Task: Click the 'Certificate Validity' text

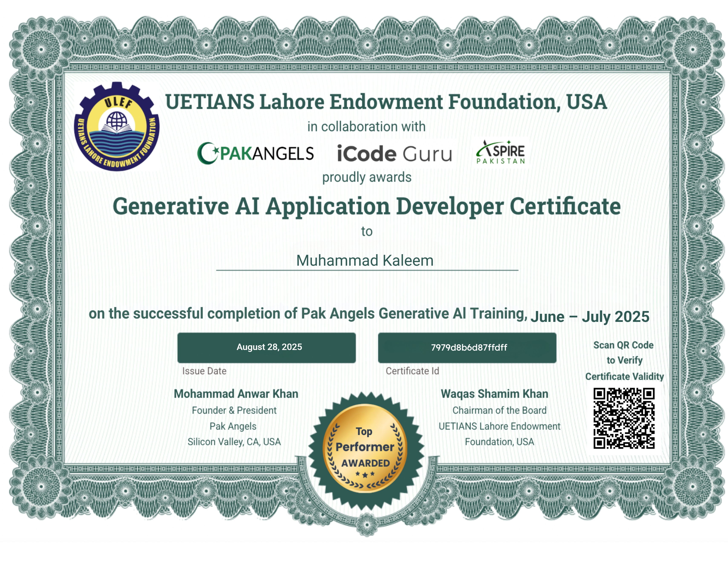Action: point(624,376)
